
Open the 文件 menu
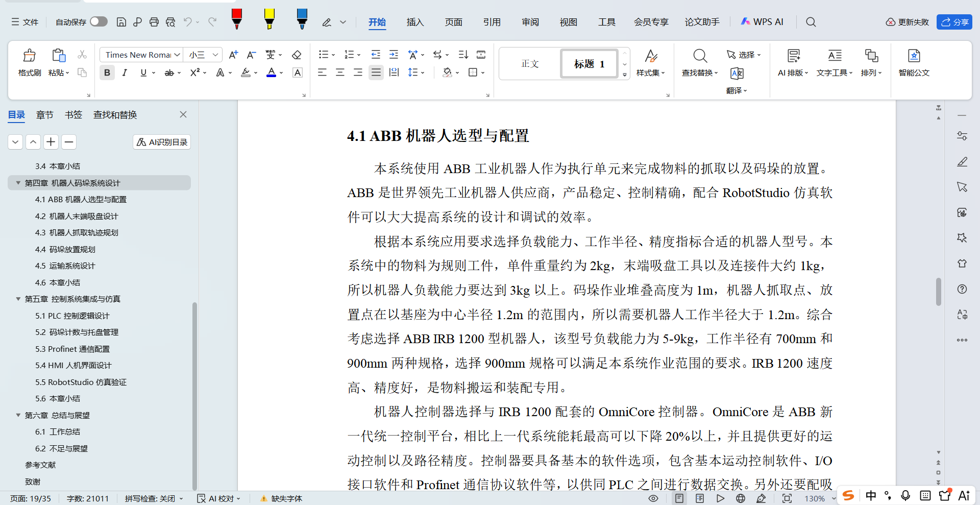pyautogui.click(x=25, y=22)
